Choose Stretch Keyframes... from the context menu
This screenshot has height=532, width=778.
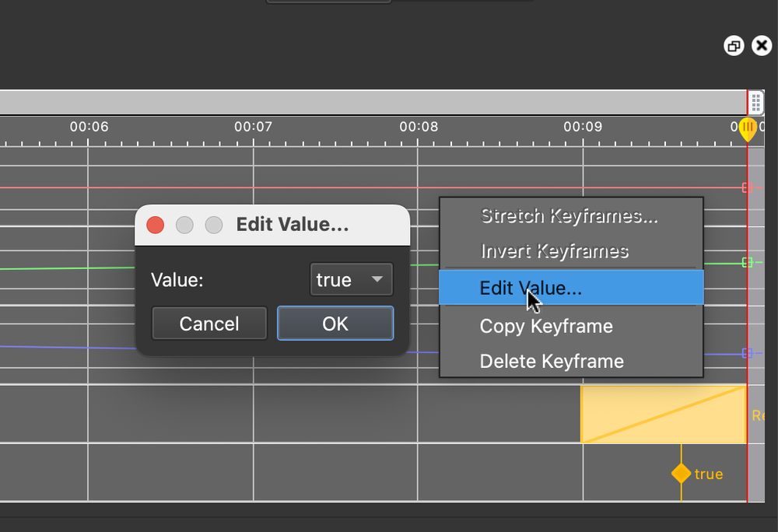pyautogui.click(x=569, y=216)
